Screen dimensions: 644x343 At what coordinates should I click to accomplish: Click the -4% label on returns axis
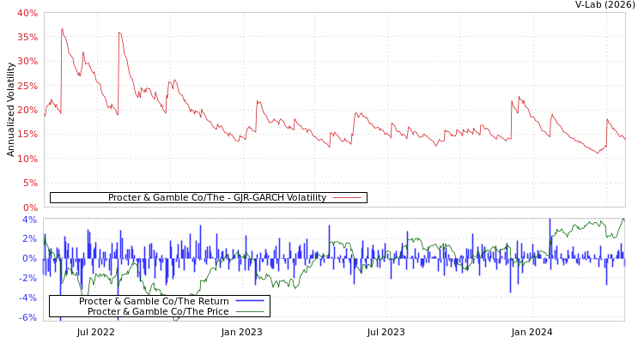coord(27,298)
